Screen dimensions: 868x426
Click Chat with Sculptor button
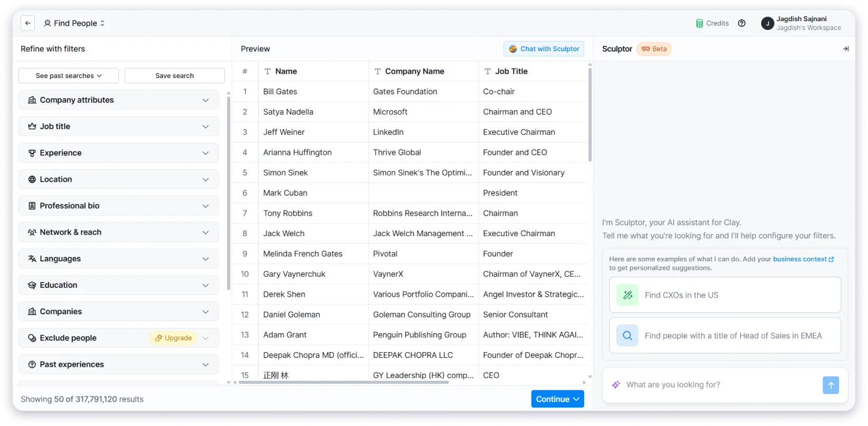(544, 49)
